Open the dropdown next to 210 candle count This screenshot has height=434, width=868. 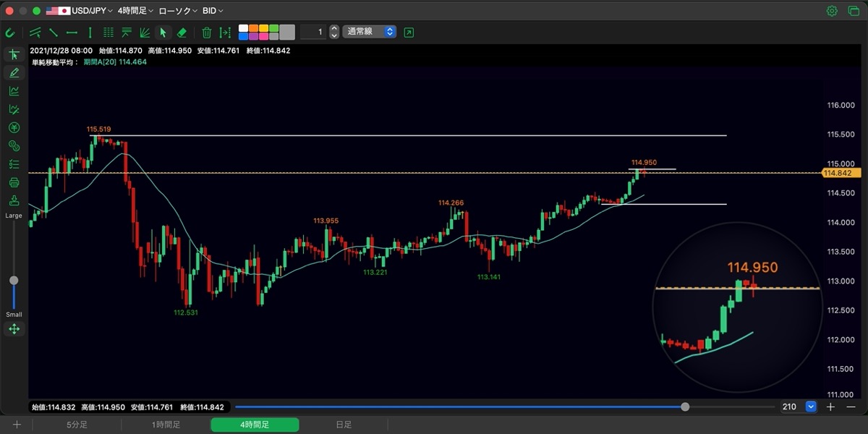click(811, 407)
